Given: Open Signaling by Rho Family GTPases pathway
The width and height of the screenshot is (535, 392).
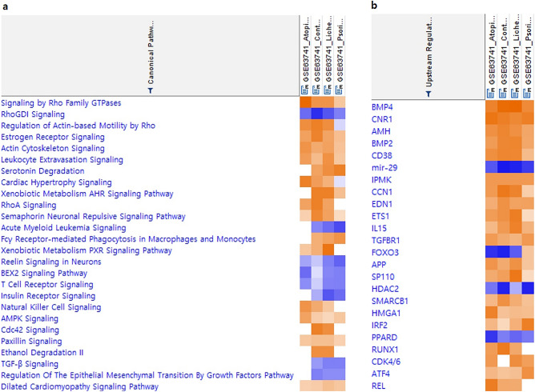Looking at the screenshot, I should [x=61, y=103].
